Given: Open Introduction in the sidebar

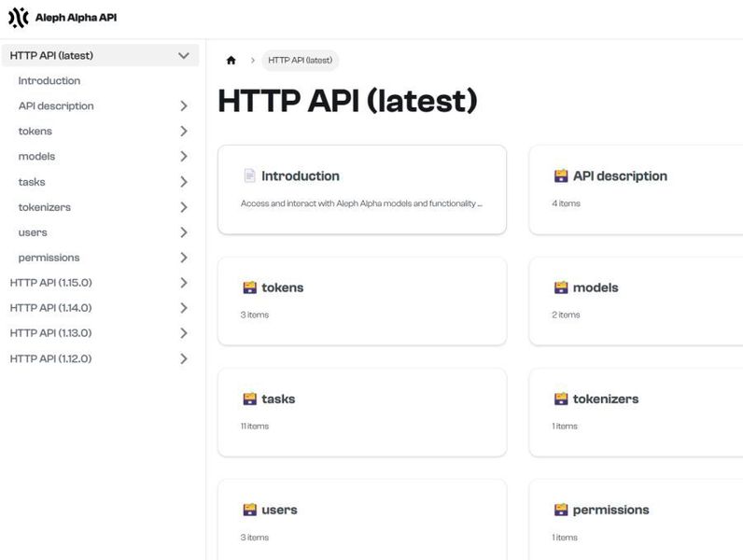Looking at the screenshot, I should click(x=49, y=80).
